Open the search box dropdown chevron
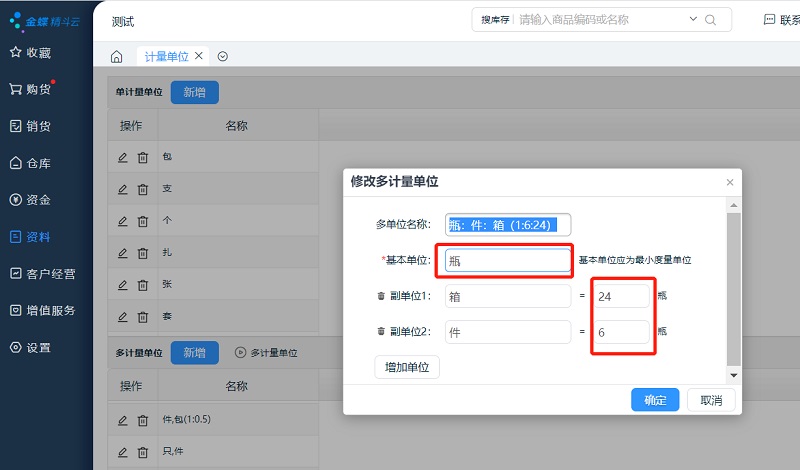 point(694,20)
